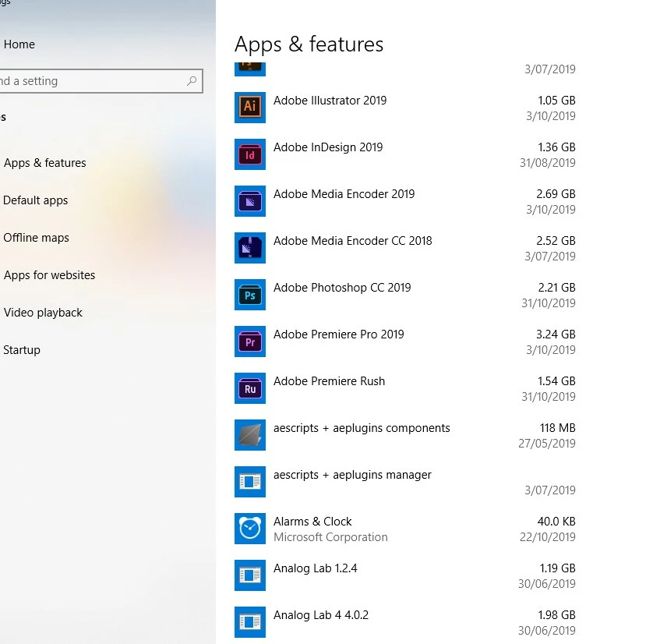Click the Analog Lab 4 4.0.2 icon
Viewport: 667px width, 644px height.
point(249,622)
